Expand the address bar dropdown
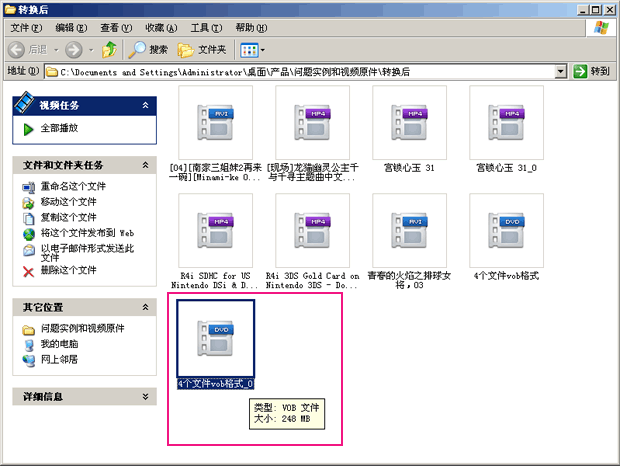The image size is (620, 466). pos(561,72)
